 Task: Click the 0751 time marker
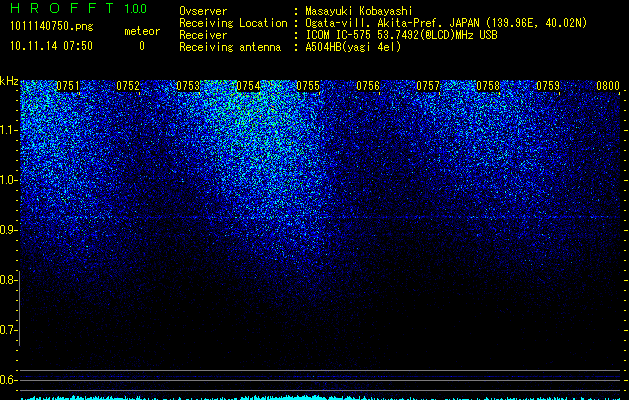(x=67, y=86)
